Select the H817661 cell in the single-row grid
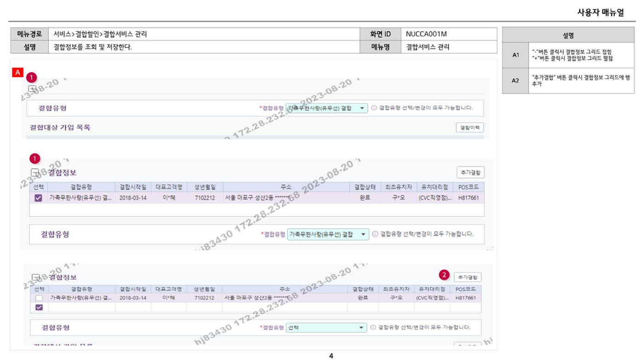Image resolution: width=644 pixels, height=362 pixels. (x=469, y=198)
